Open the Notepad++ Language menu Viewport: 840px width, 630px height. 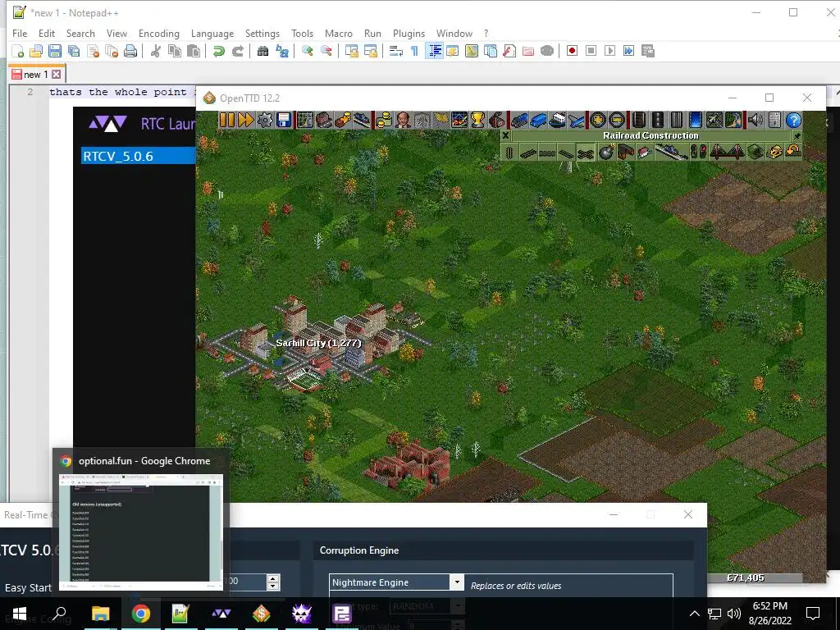click(x=212, y=33)
